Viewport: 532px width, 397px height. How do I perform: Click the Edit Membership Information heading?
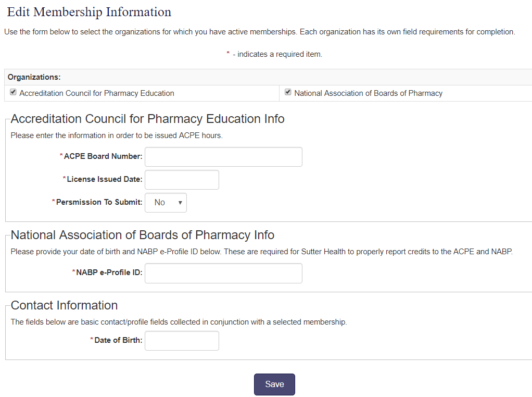pos(89,12)
